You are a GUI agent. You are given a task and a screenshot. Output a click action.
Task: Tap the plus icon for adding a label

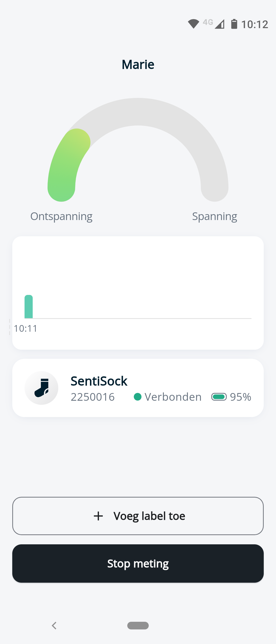[98, 516]
